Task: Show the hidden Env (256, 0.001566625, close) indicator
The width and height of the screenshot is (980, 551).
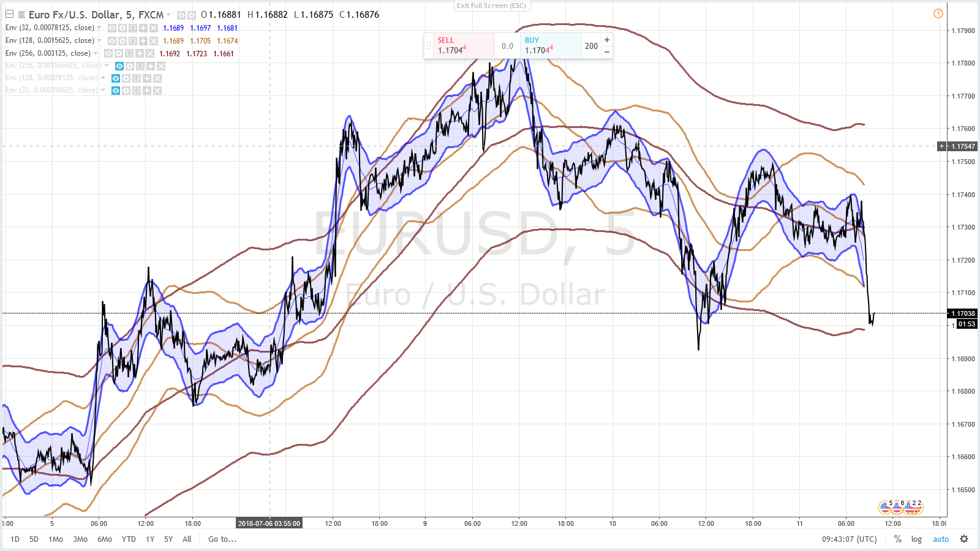Action: [119, 66]
